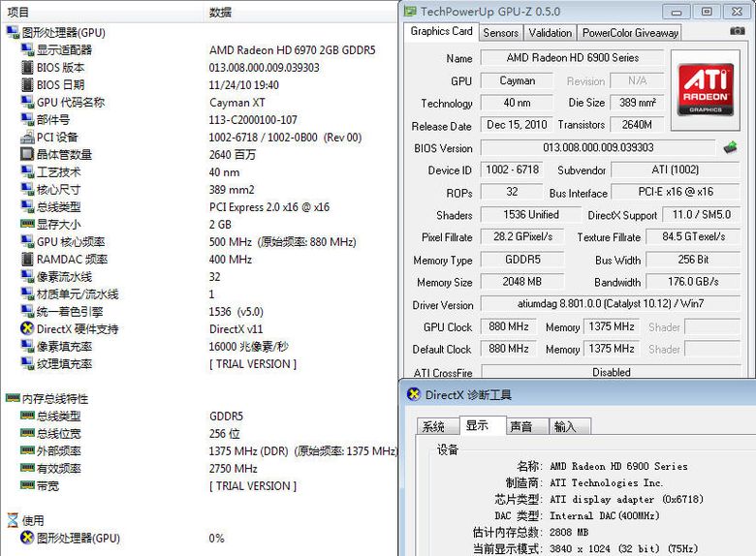Image resolution: width=756 pixels, height=556 pixels.
Task: Select the 2750 MHz effective clock value
Action: [234, 468]
